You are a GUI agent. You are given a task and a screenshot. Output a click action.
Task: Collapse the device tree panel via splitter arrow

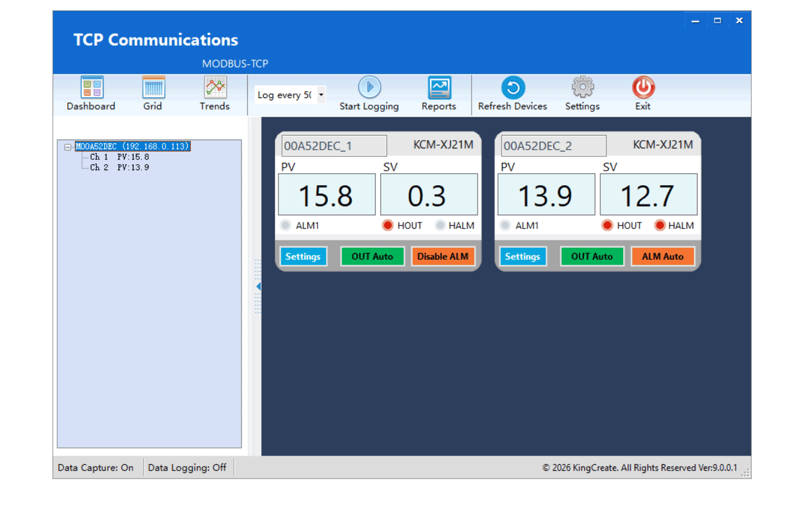click(258, 287)
